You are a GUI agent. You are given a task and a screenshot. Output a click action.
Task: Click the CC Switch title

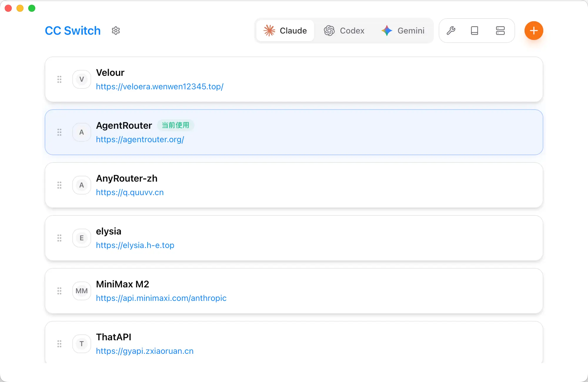[73, 31]
